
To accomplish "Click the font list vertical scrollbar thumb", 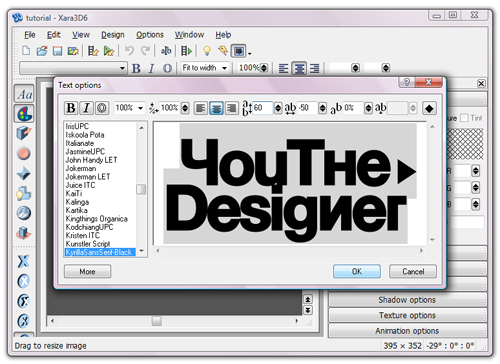I will click(x=141, y=189).
